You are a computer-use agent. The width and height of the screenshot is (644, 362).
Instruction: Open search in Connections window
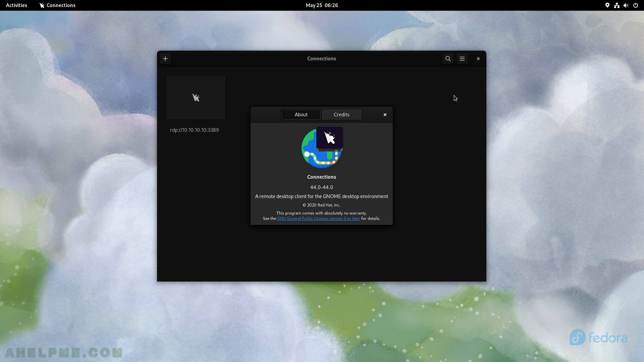tap(448, 59)
